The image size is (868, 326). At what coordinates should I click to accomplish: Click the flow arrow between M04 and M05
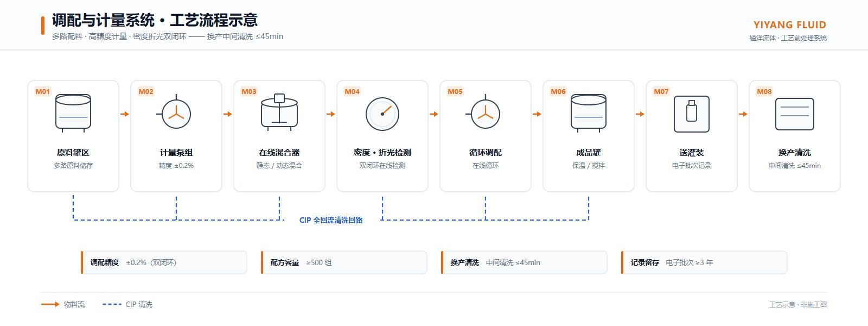click(434, 114)
